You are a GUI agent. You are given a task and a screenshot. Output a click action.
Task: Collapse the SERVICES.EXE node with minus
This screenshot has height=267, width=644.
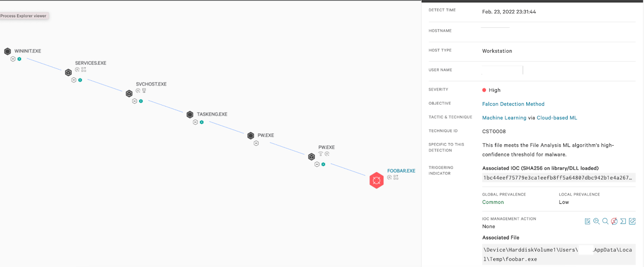point(74,80)
